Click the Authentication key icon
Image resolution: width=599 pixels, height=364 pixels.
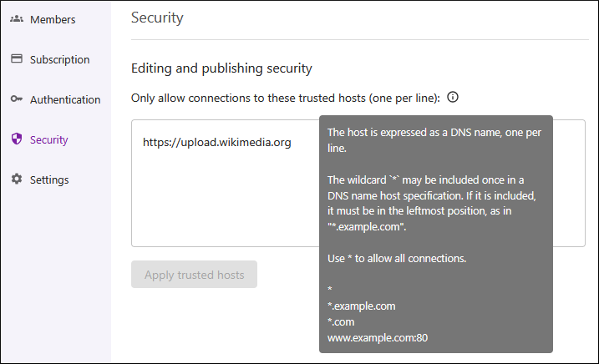16,99
